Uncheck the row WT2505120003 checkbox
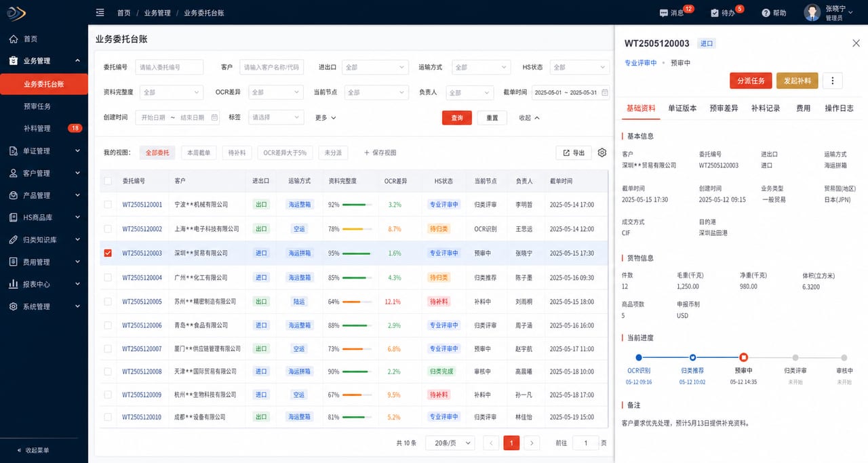 [x=107, y=253]
